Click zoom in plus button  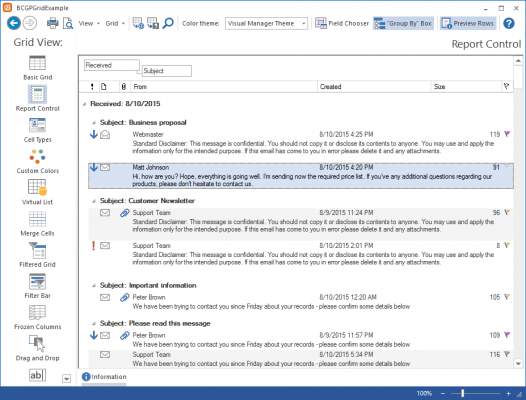tap(509, 393)
